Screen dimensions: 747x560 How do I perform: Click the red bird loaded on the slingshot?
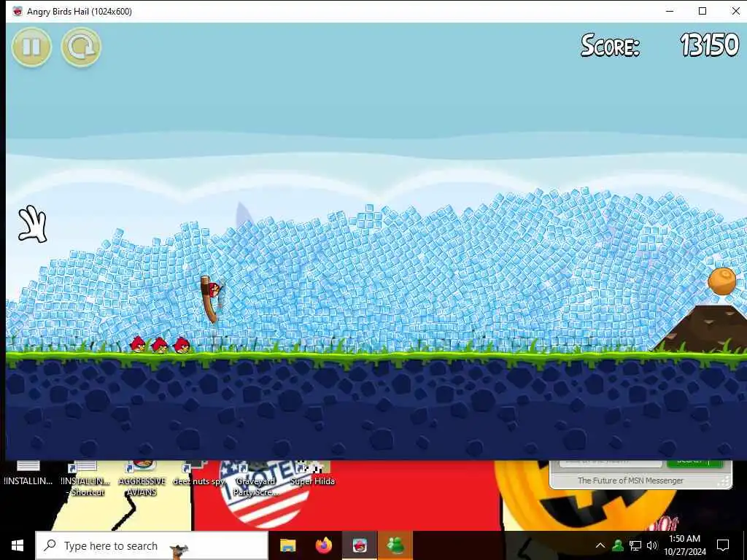(214, 289)
